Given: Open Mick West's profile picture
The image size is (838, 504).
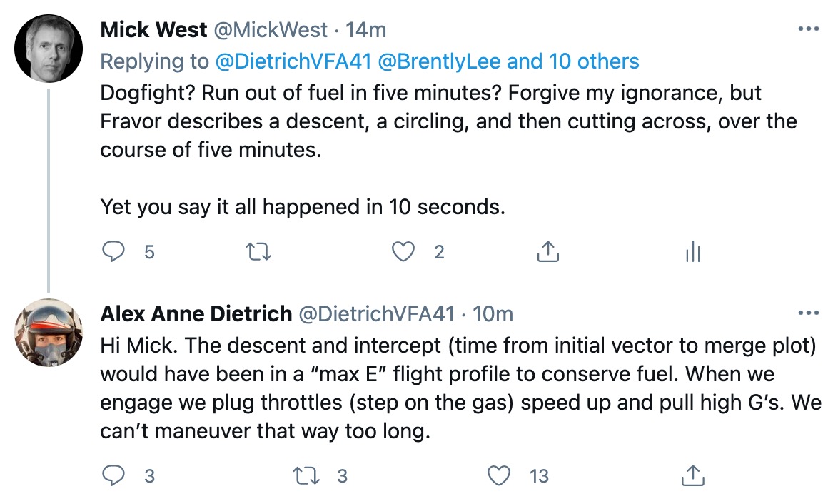Looking at the screenshot, I should (x=49, y=49).
